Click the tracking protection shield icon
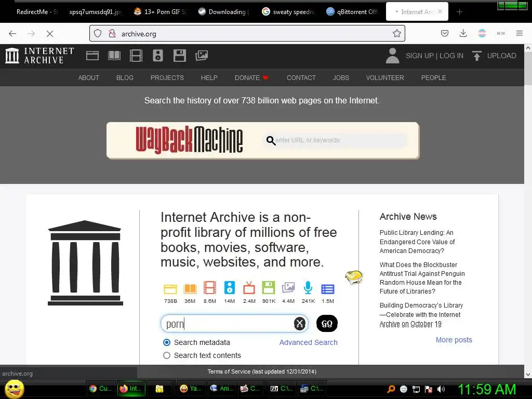The image size is (532, 399). 98,33
